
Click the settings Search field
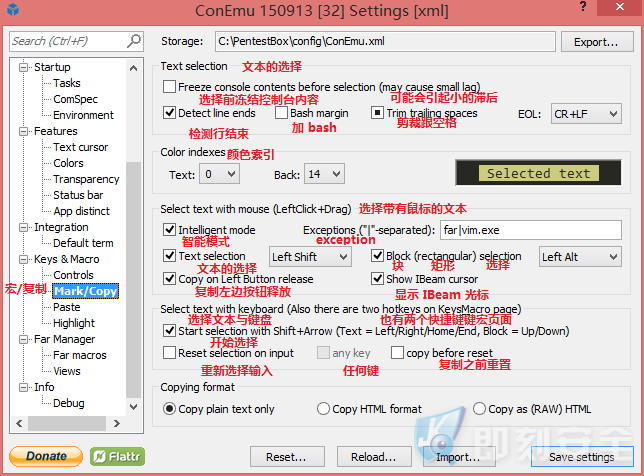click(x=76, y=41)
